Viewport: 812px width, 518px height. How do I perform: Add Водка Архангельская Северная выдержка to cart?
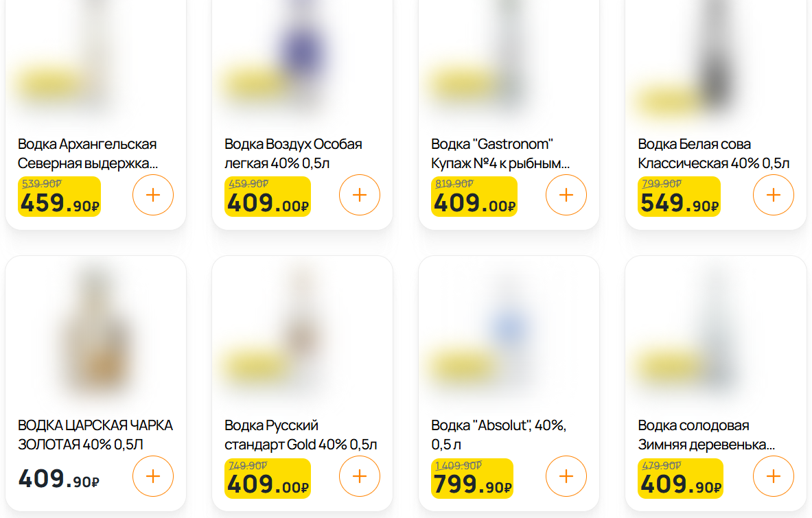click(153, 195)
